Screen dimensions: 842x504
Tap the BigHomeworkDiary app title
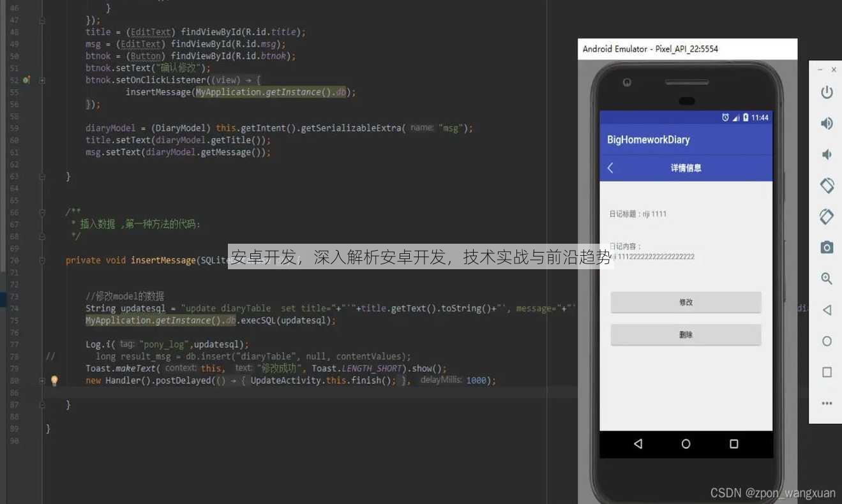pyautogui.click(x=648, y=140)
